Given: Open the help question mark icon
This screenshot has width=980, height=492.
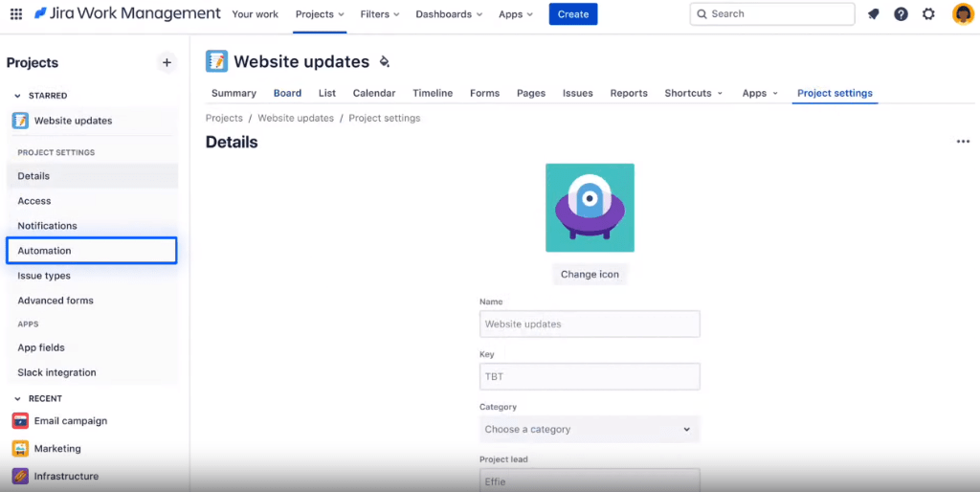Looking at the screenshot, I should (x=901, y=13).
